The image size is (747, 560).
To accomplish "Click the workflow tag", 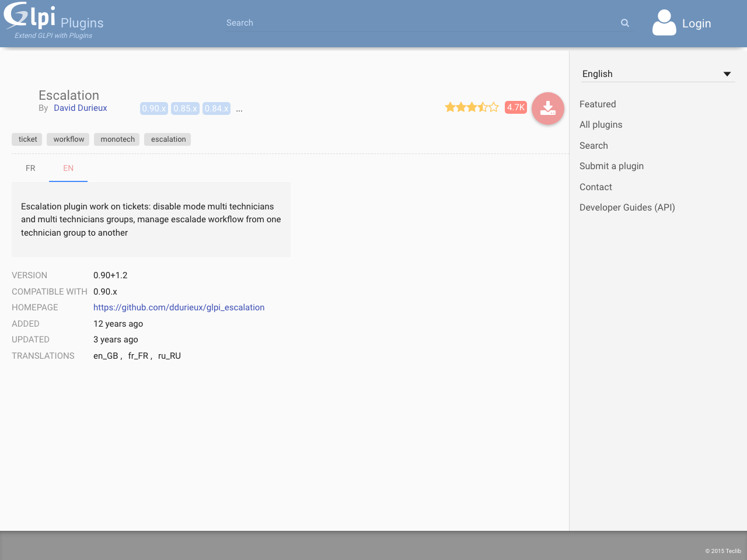I will (68, 139).
